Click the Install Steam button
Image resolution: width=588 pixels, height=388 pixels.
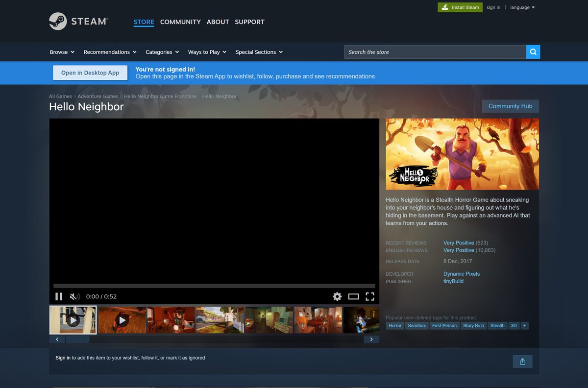pos(460,7)
